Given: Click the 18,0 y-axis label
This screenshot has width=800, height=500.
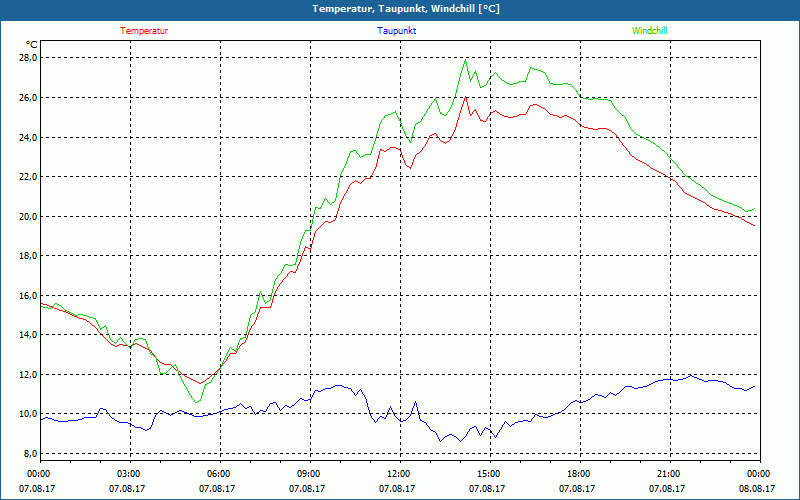Looking at the screenshot, I should click(x=29, y=256).
